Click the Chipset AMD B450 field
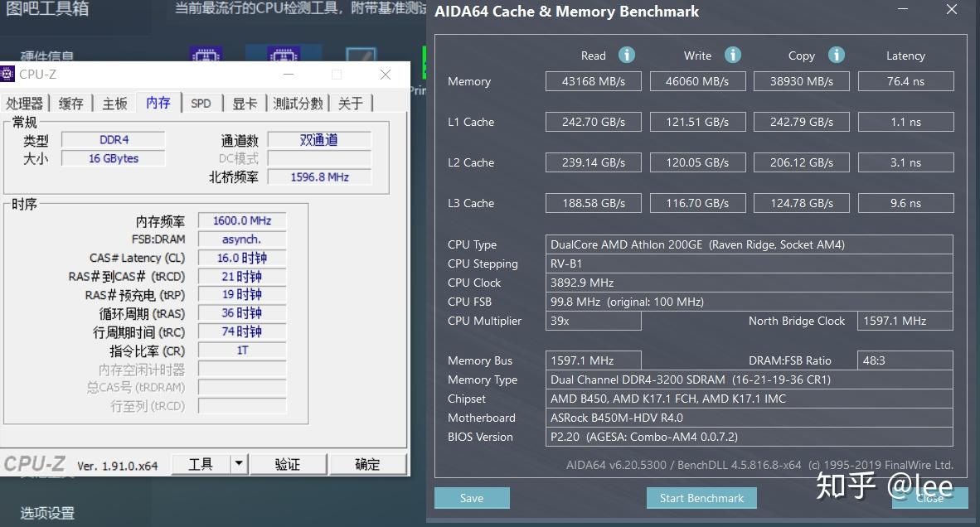Viewport: 980px width, 527px height. pyautogui.click(x=750, y=399)
